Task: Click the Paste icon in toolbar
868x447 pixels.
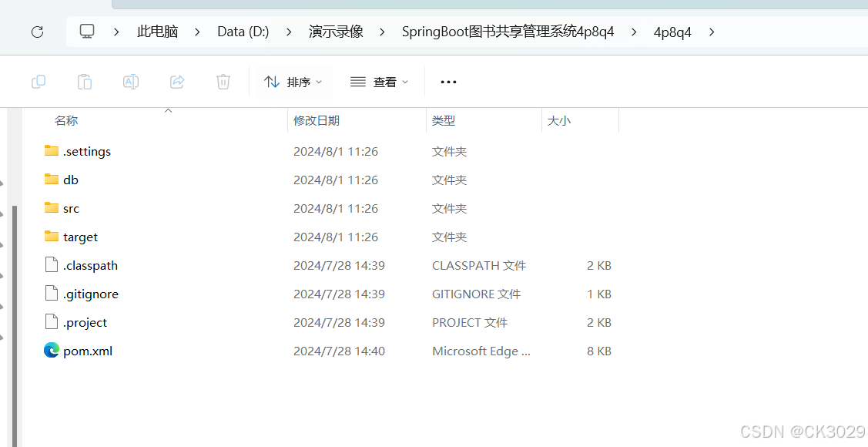Action: click(84, 82)
